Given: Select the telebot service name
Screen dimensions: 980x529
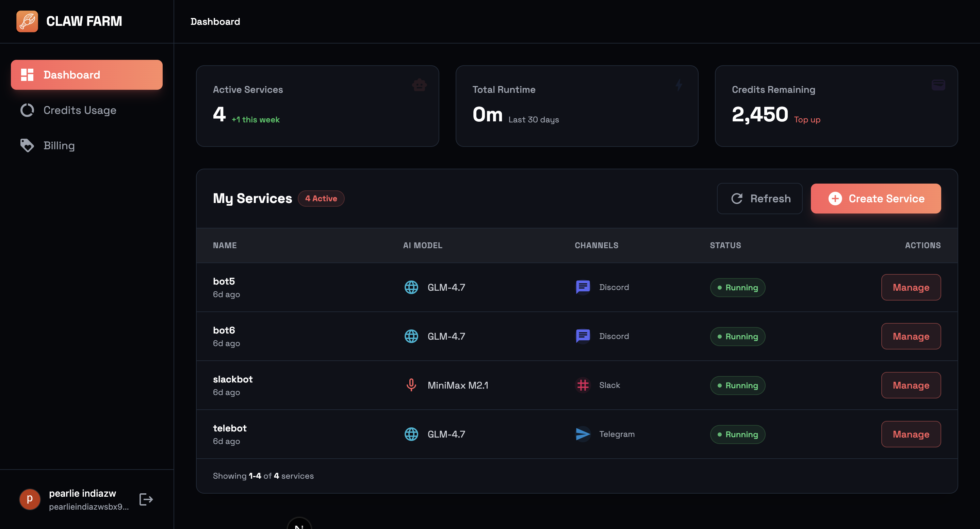Looking at the screenshot, I should pyautogui.click(x=230, y=428).
